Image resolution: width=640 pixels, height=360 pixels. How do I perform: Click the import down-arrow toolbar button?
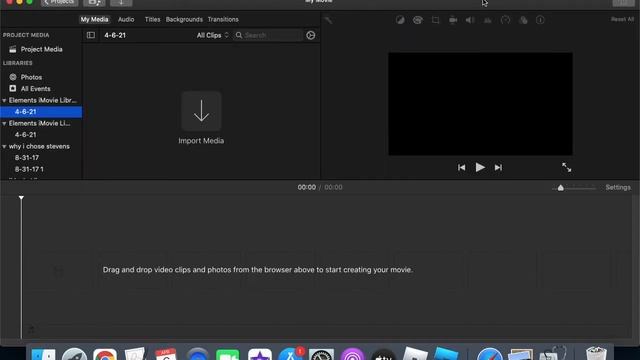click(x=121, y=2)
